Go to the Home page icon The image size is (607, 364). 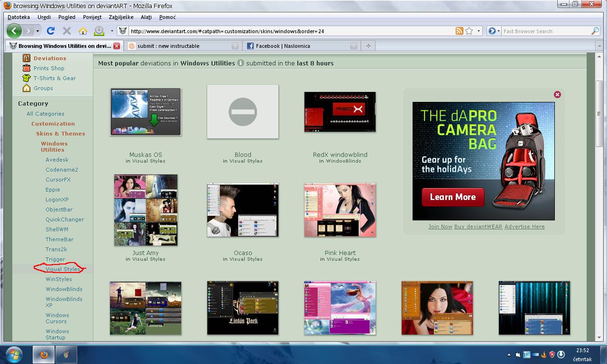click(83, 31)
